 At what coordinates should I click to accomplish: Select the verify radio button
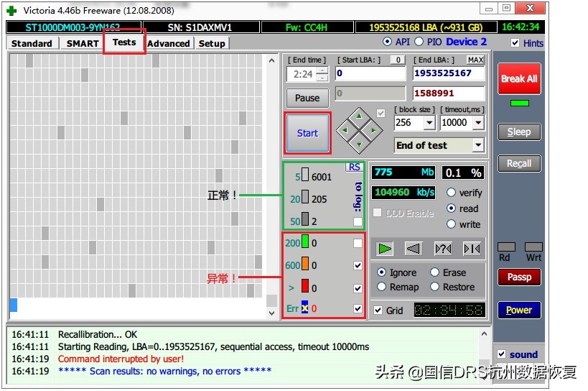pyautogui.click(x=451, y=193)
